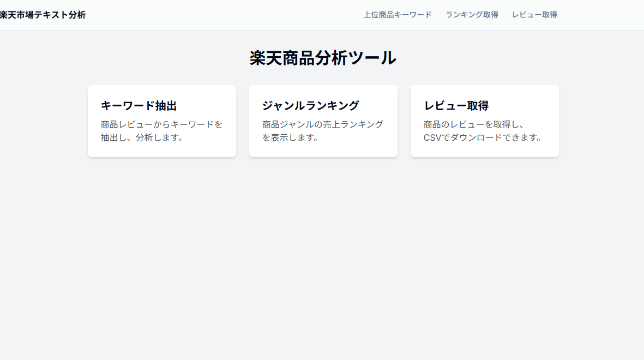Open the キーワード抽出 card
This screenshot has height=360, width=644.
[x=162, y=121]
